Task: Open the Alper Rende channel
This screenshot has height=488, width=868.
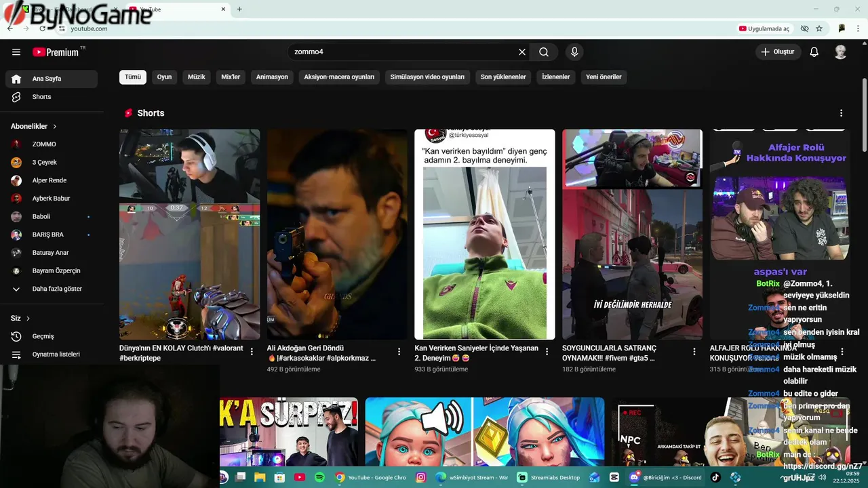Action: (52, 180)
